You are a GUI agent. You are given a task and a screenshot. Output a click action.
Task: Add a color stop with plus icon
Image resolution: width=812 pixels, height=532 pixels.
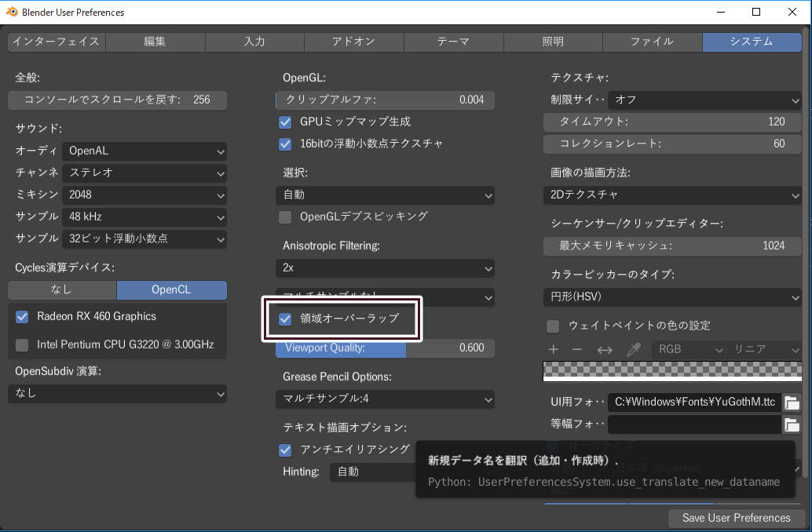(x=553, y=349)
